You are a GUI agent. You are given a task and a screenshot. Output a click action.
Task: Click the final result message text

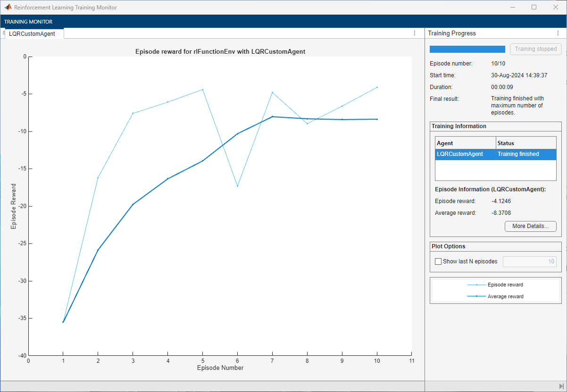517,106
